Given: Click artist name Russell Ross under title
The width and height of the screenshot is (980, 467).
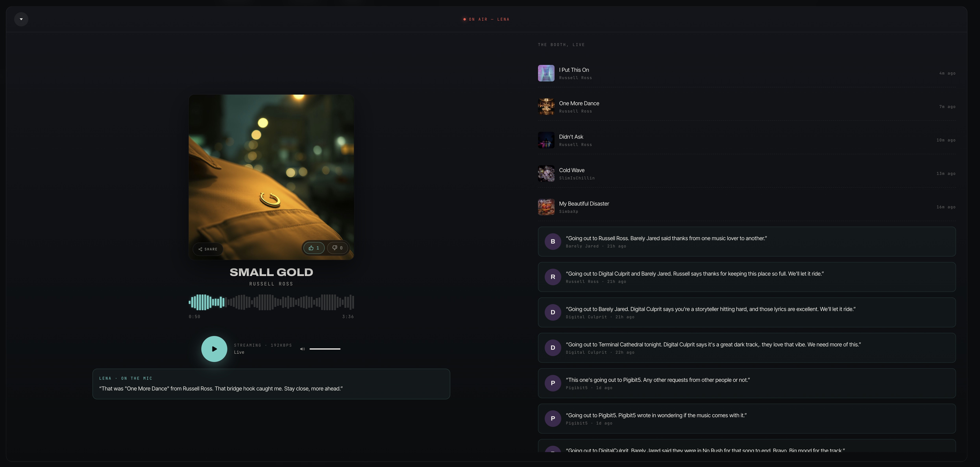Looking at the screenshot, I should [x=271, y=284].
